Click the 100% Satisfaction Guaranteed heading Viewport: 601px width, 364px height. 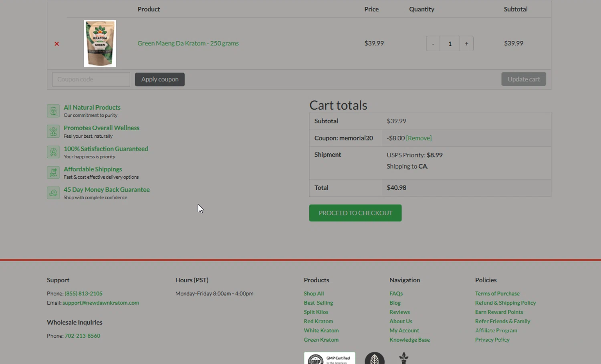pos(106,149)
